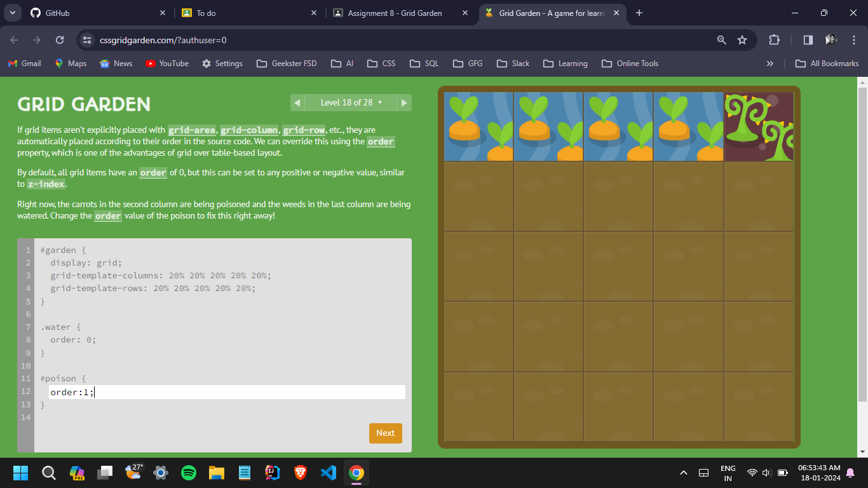The width and height of the screenshot is (868, 488).
Task: Show hidden system tray icons
Action: pos(684,473)
